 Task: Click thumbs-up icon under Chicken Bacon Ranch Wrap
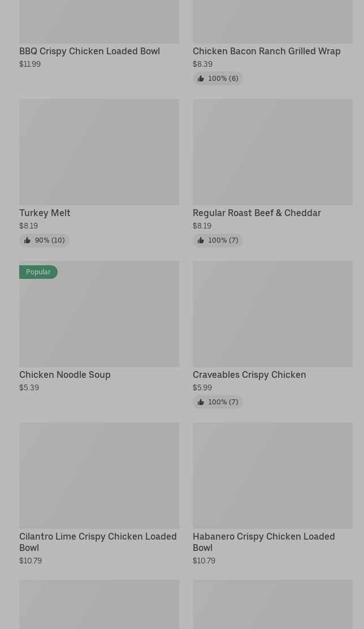click(201, 79)
